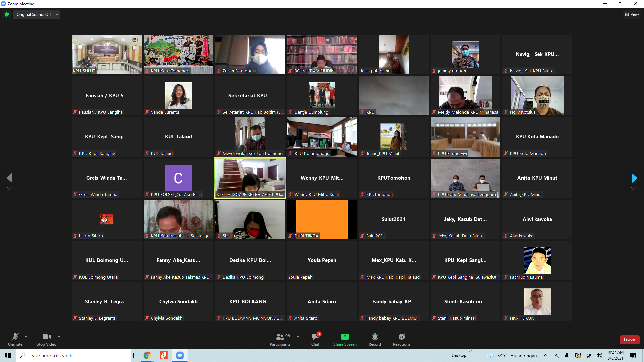The height and width of the screenshot is (362, 644).
Task: Open the View layout menu
Action: (x=632, y=14)
